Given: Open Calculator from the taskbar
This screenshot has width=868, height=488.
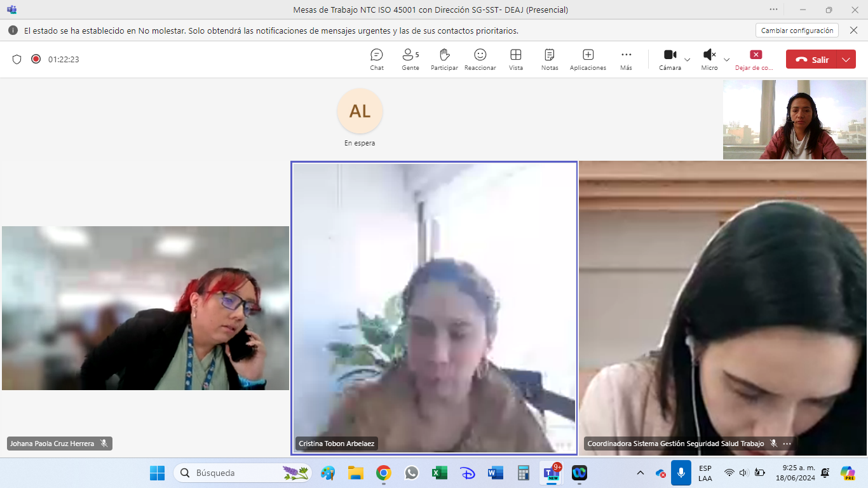Looking at the screenshot, I should click(x=523, y=473).
